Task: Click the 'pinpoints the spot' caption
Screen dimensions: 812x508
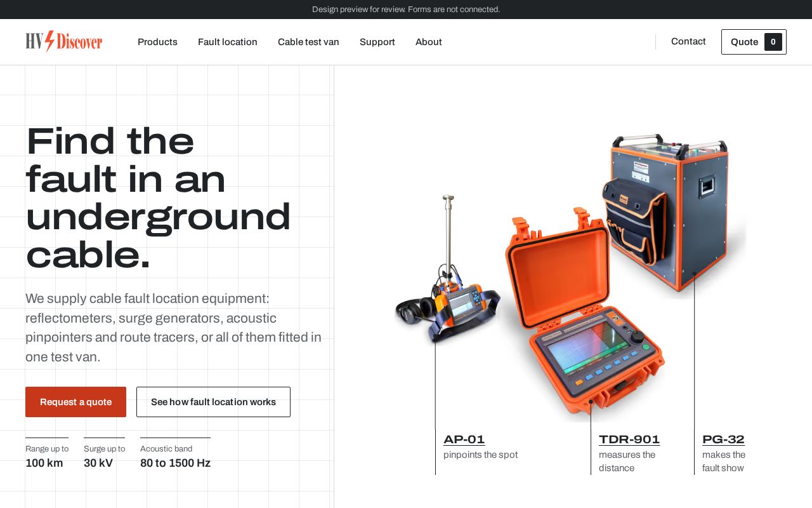Action: tap(480, 455)
